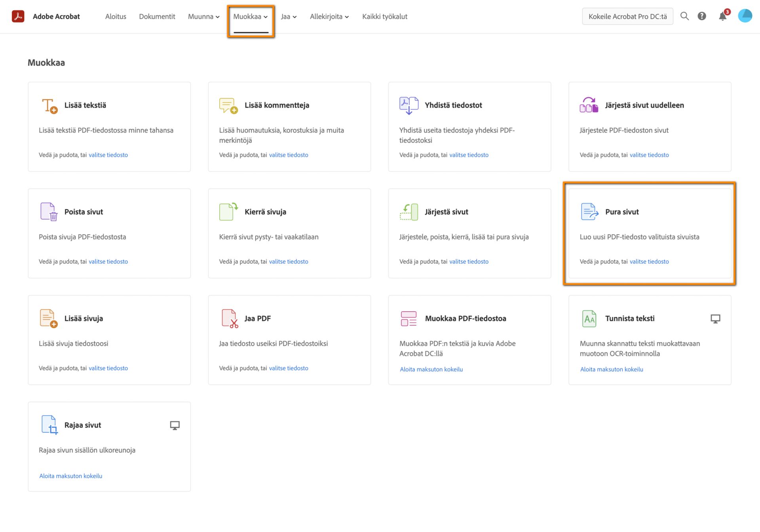Expand the Muokkaa dropdown menu
760x532 pixels.
(x=251, y=17)
